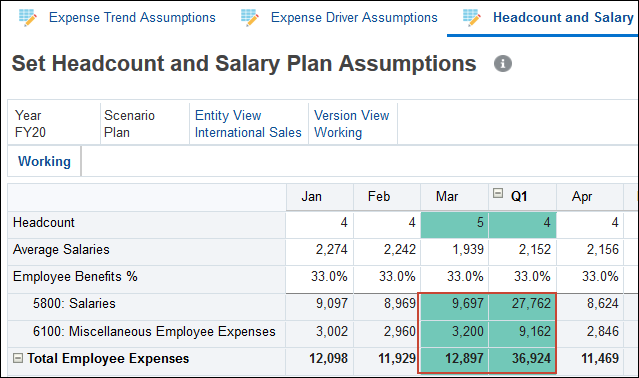
Task: Click the Apr Miscellaneous Expenses cell 2,846
Action: pyautogui.click(x=590, y=334)
